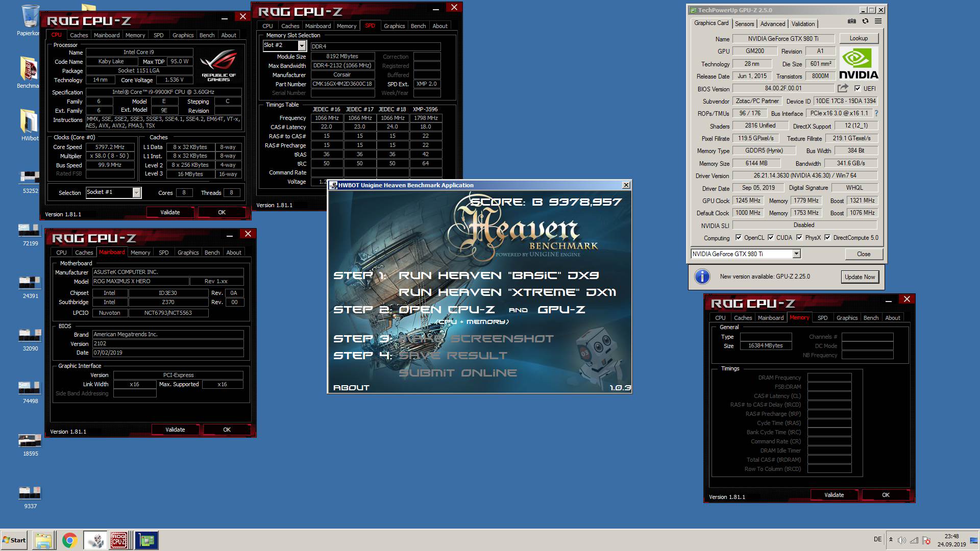The height and width of the screenshot is (551, 980).
Task: Open SPD tab in the Memory window
Action: click(x=822, y=318)
